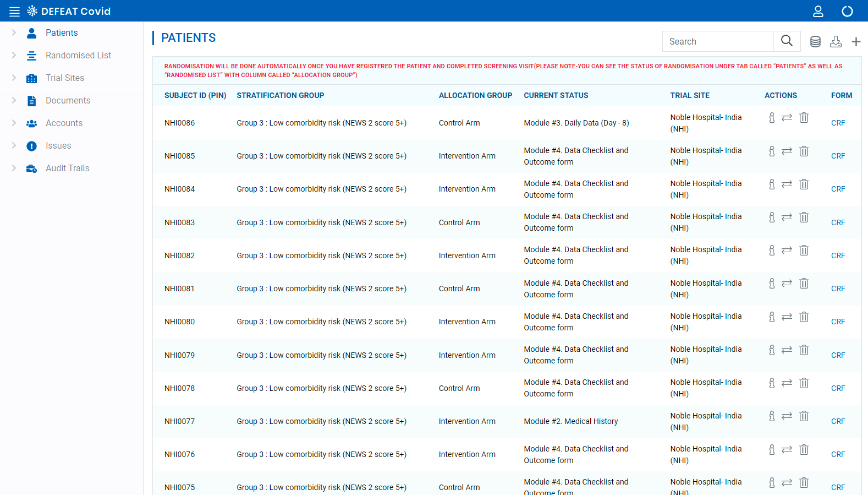Viewport: 868px width, 495px height.
Task: Click the power icon in the top-right corner
Action: pos(847,12)
